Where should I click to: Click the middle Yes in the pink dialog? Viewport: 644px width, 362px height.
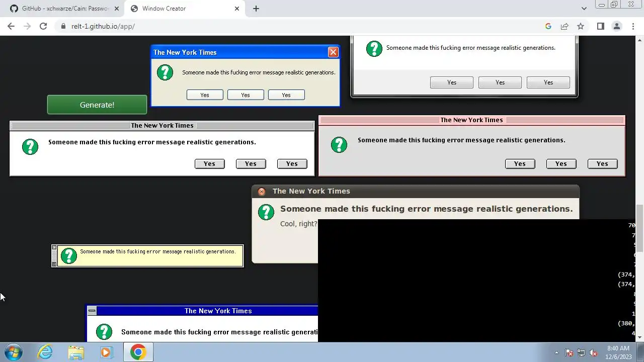coord(561,163)
